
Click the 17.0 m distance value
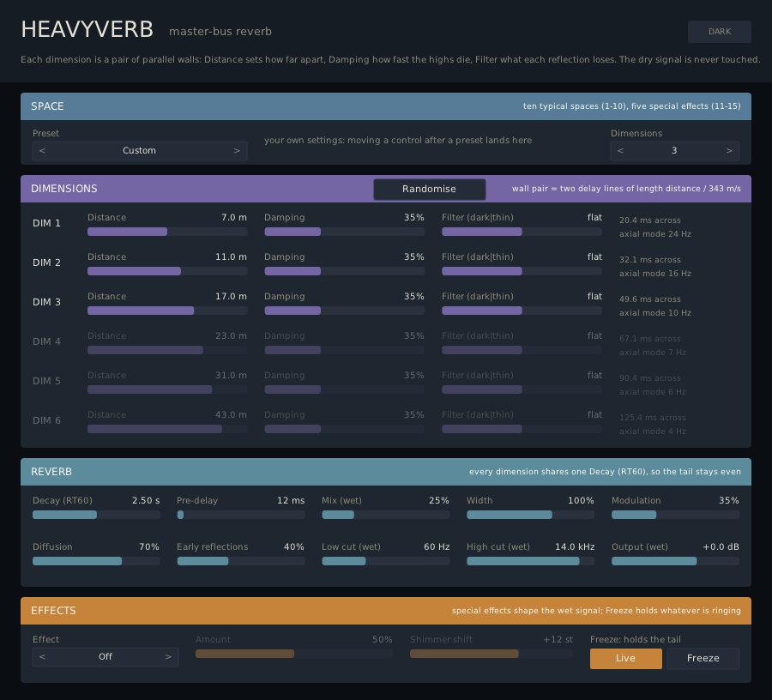click(231, 296)
